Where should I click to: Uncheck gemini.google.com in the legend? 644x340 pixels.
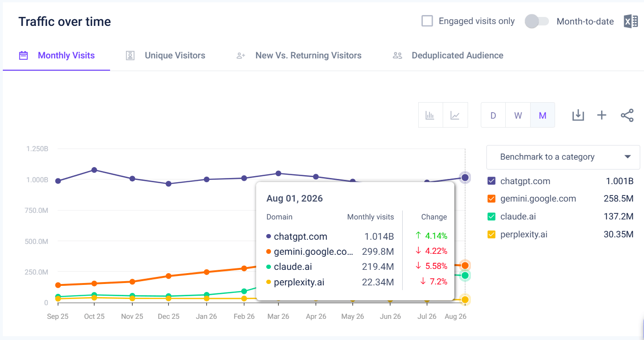[x=492, y=199]
